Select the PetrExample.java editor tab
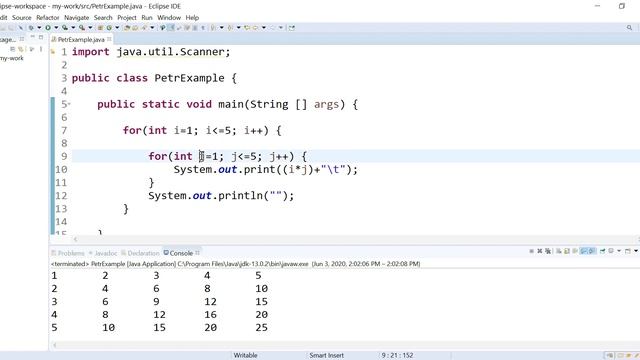The image size is (640, 360). 81,40
